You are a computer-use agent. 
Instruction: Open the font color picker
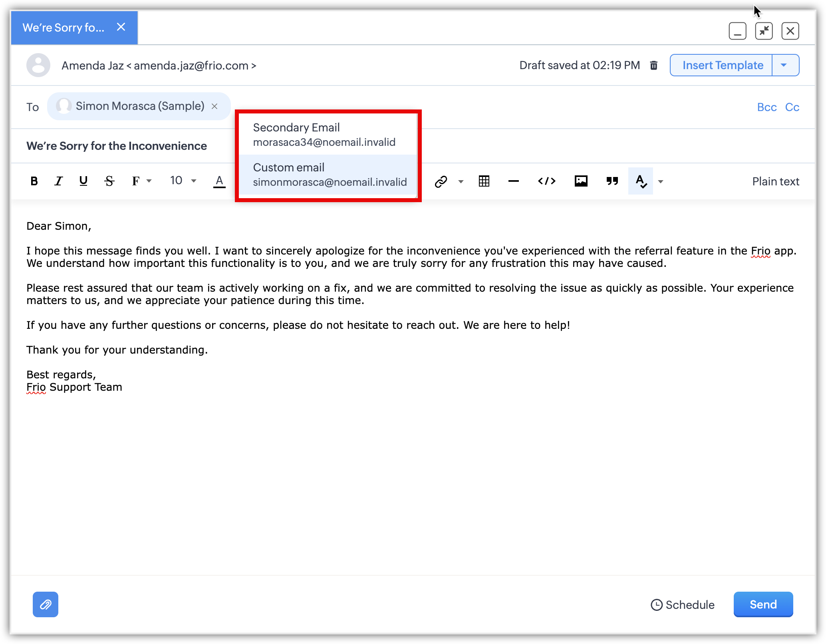coord(219,181)
